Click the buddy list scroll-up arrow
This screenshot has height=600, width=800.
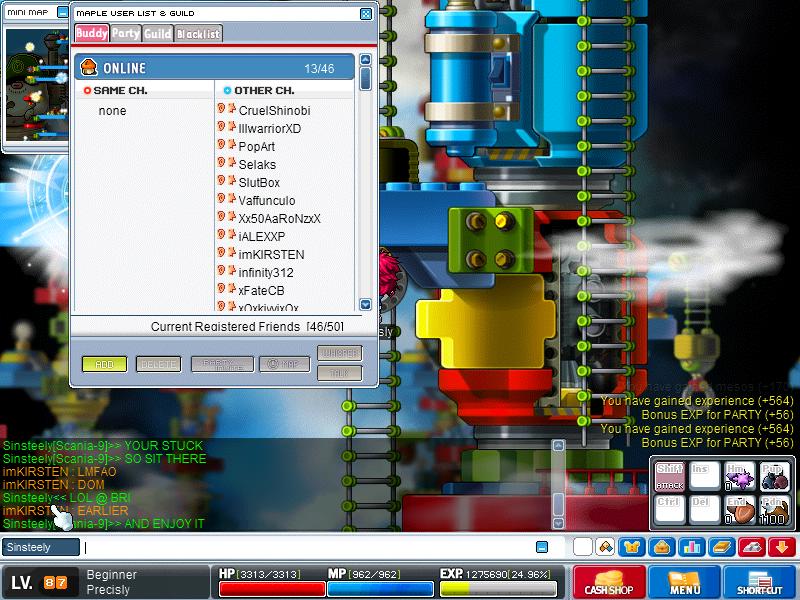click(365, 60)
